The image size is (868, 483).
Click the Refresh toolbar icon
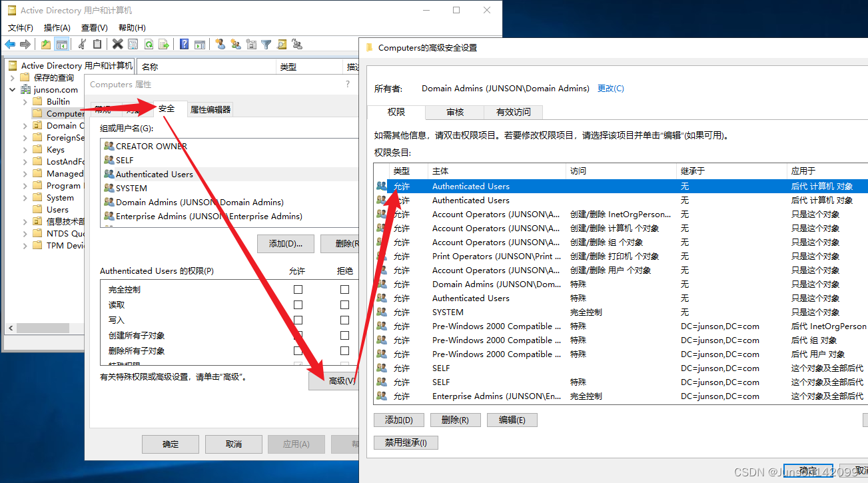click(149, 44)
